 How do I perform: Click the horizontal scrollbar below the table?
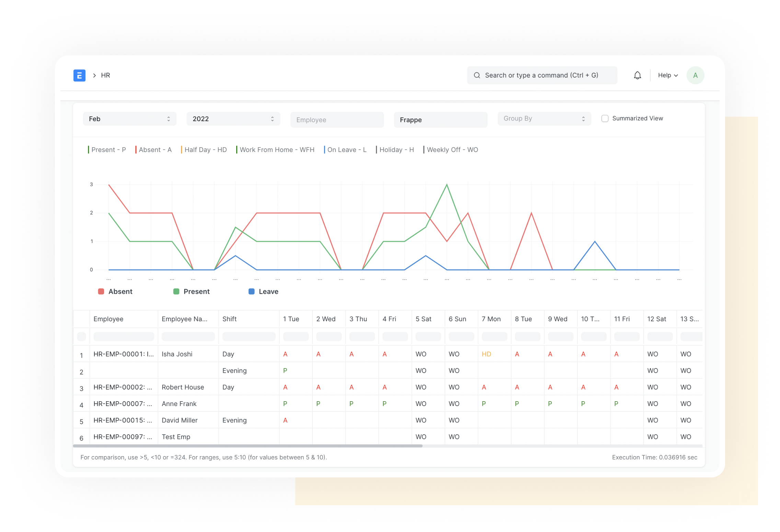(247, 446)
